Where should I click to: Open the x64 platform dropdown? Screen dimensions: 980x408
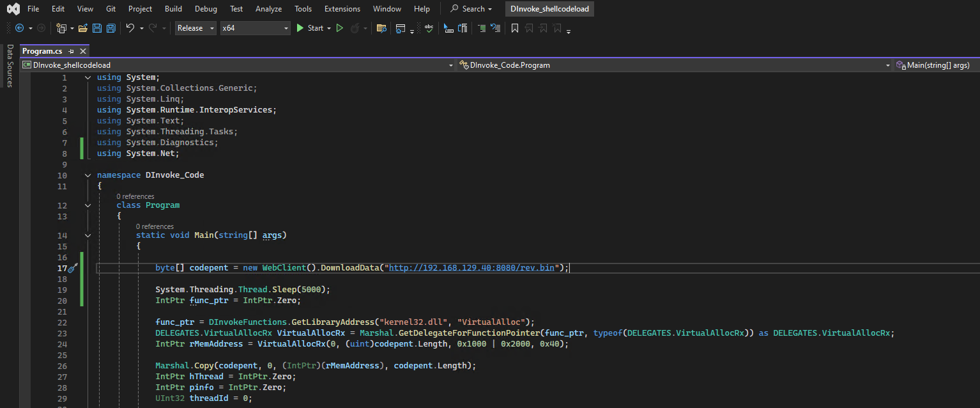255,28
